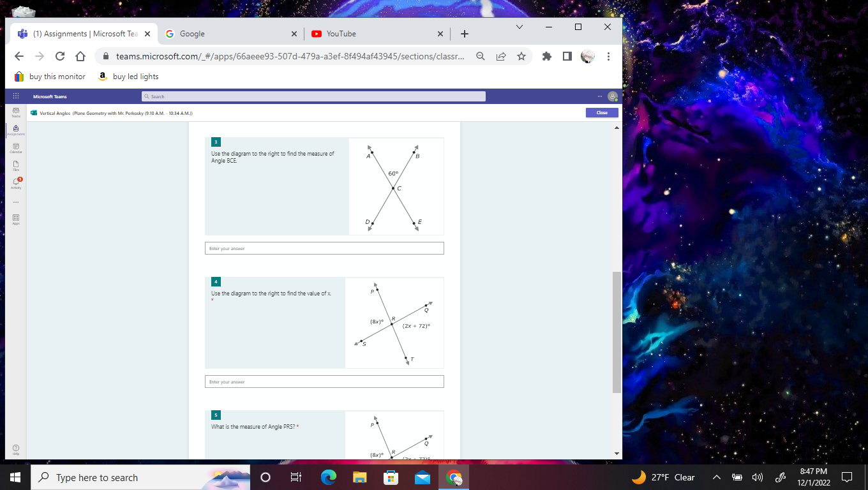View Files from the Teams sidebar

click(x=15, y=166)
